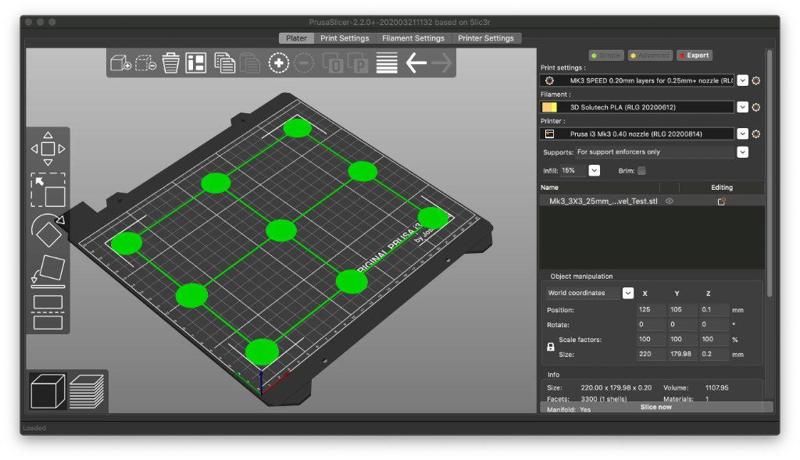Click the Add instance plus icon
Screen dimensions: 800x460
pyautogui.click(x=279, y=63)
